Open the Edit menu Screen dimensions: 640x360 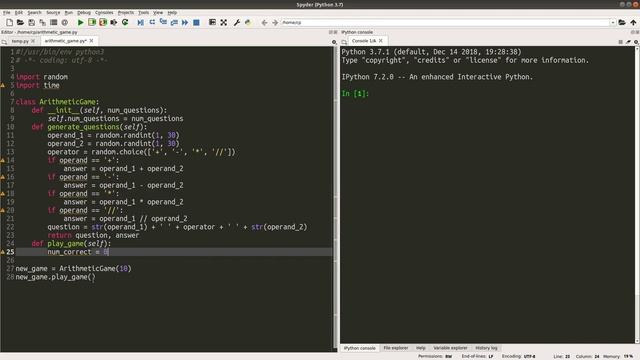(x=19, y=13)
